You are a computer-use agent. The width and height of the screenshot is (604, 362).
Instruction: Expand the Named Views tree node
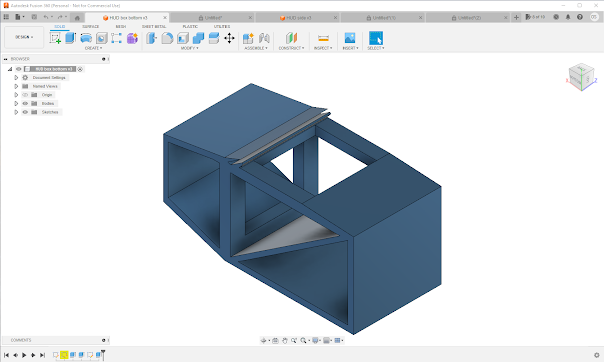16,86
